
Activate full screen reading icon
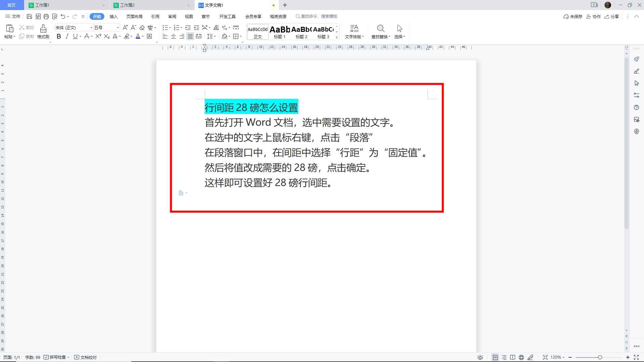(513, 357)
